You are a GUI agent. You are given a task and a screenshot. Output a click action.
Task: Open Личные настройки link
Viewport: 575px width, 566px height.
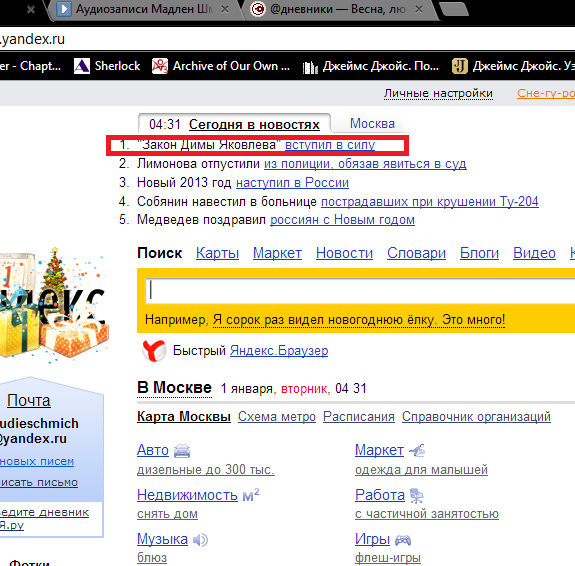[x=438, y=94]
